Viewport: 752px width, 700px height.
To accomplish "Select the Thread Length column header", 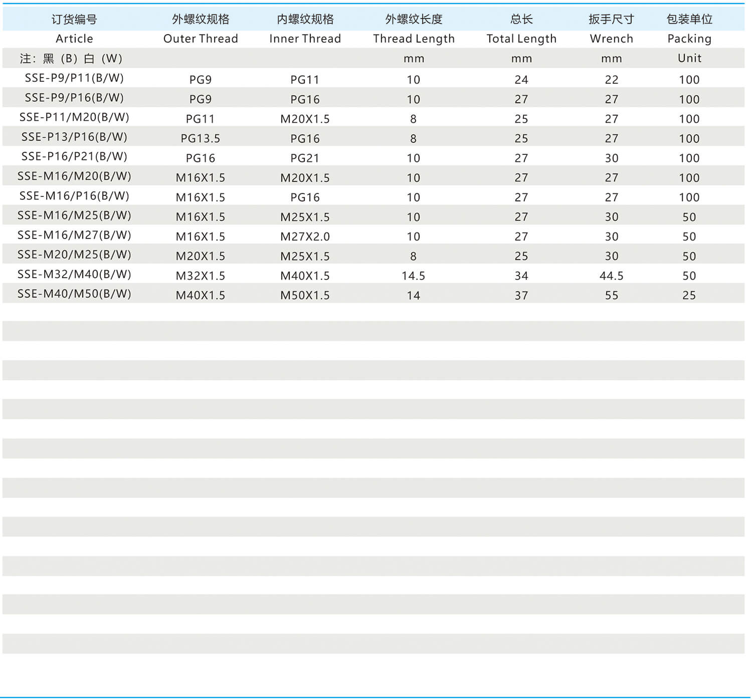I will click(x=414, y=39).
